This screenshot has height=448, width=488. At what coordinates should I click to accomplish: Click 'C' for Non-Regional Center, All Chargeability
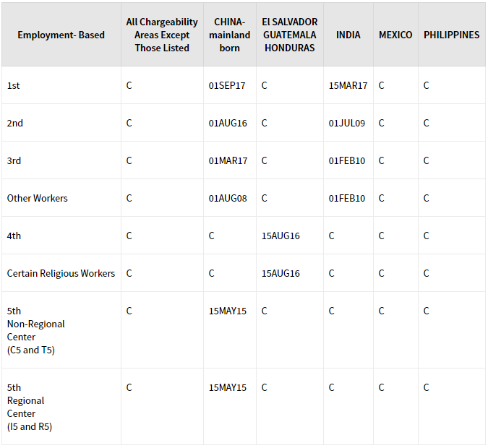[129, 311]
